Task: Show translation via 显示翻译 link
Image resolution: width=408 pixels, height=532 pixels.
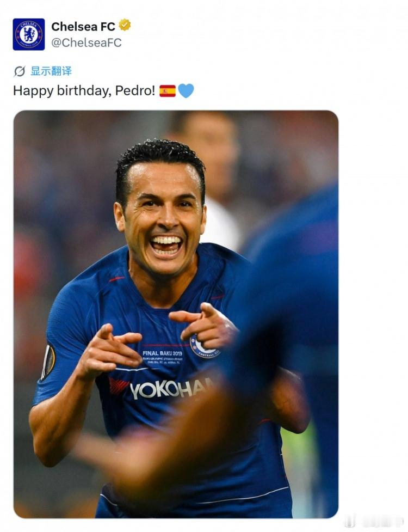Action: [x=51, y=71]
